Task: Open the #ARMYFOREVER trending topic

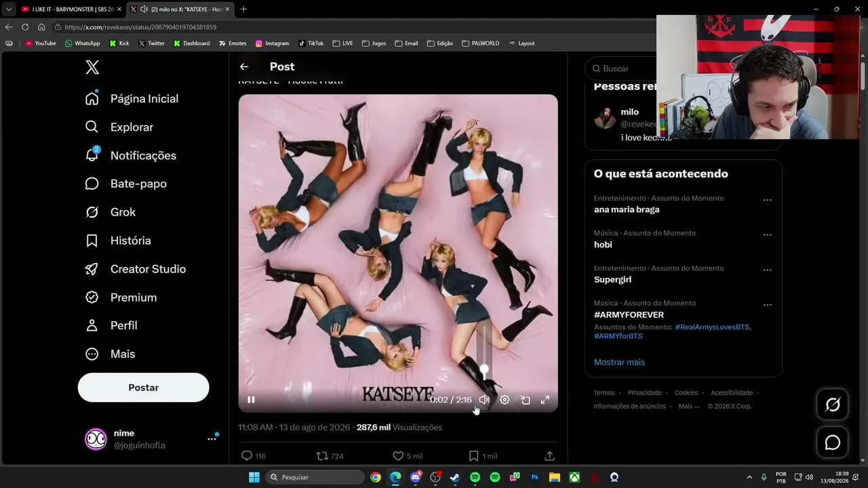Action: [x=629, y=314]
